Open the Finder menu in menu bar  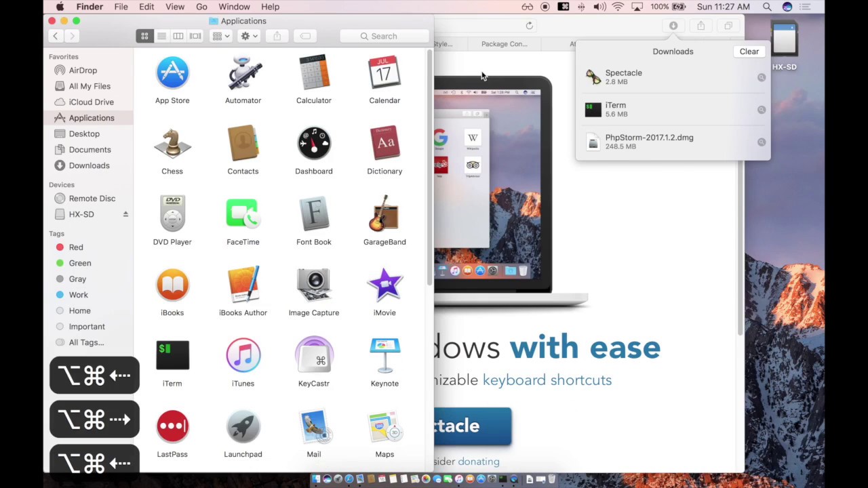pyautogui.click(x=90, y=7)
